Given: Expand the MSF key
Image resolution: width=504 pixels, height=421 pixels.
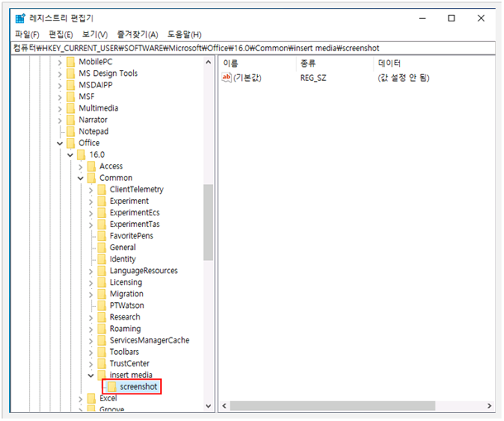Looking at the screenshot, I should (59, 97).
